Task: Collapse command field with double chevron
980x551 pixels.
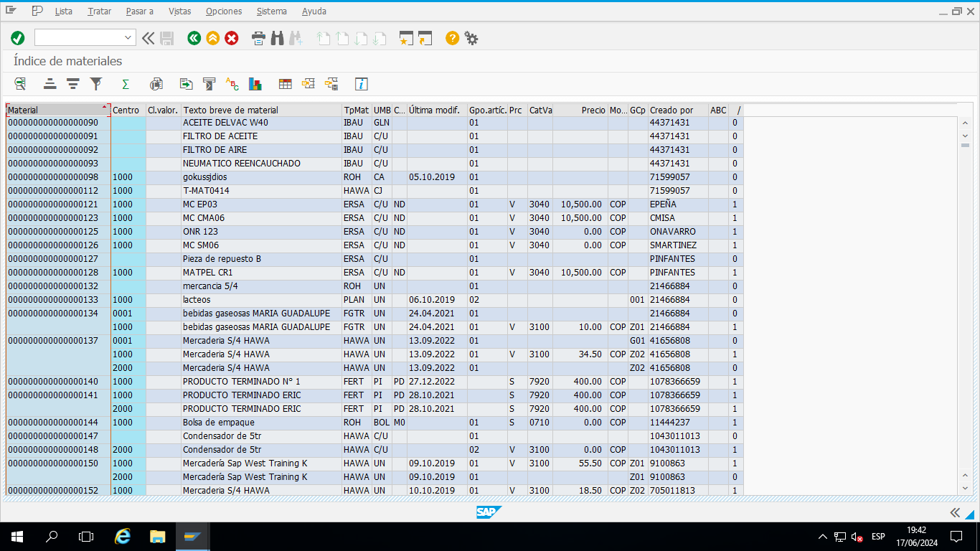Action: pos(148,38)
